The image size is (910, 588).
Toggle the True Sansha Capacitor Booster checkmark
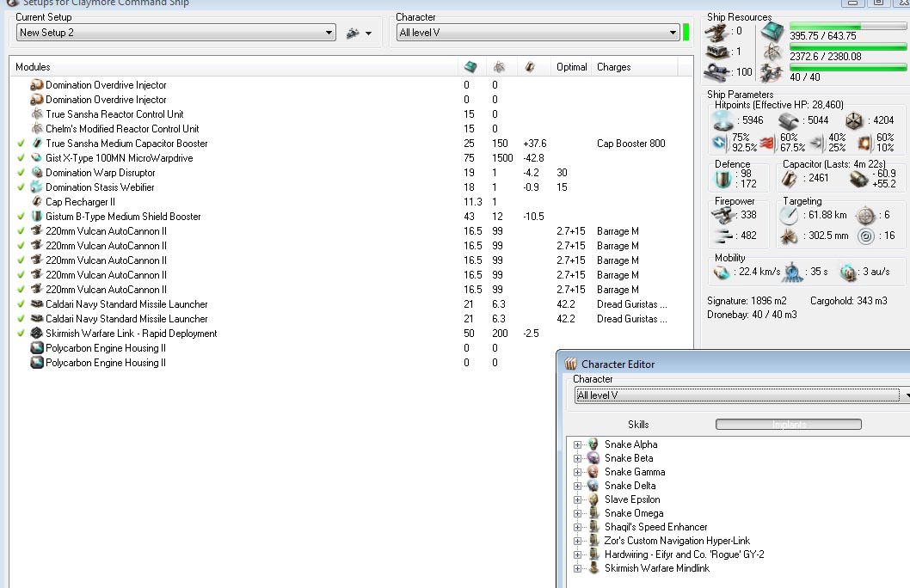tap(21, 144)
